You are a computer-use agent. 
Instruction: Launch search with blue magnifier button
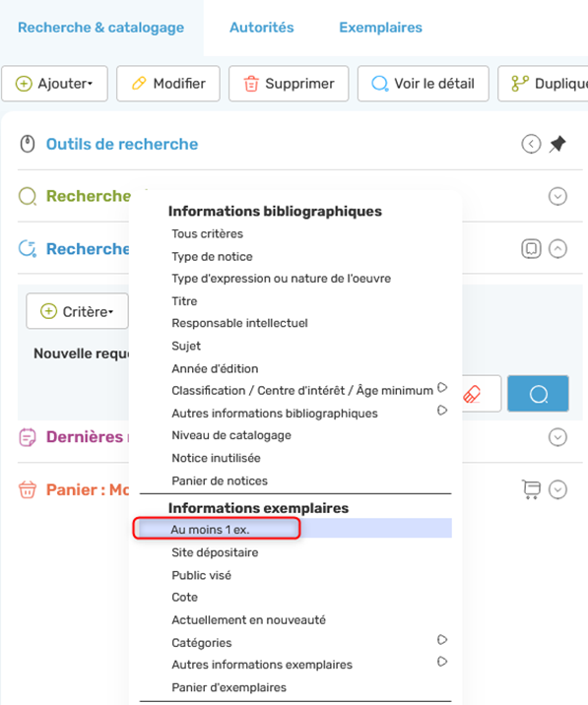tap(538, 394)
